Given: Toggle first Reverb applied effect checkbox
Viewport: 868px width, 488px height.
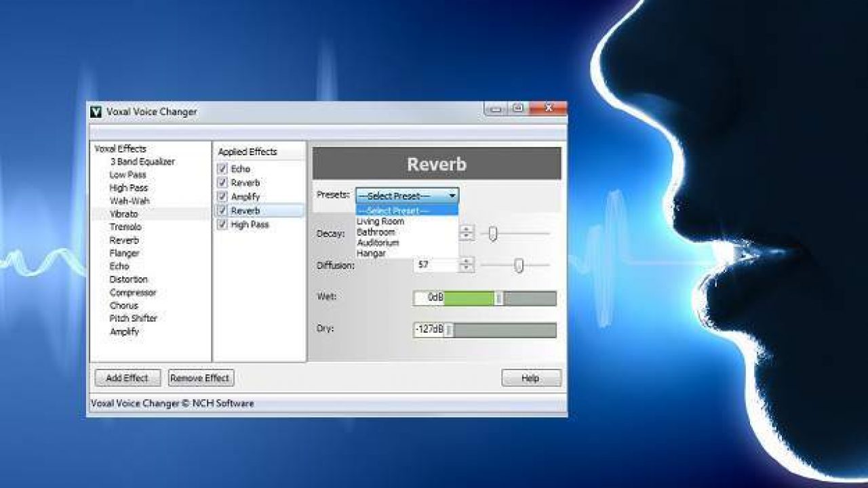Looking at the screenshot, I should point(222,183).
